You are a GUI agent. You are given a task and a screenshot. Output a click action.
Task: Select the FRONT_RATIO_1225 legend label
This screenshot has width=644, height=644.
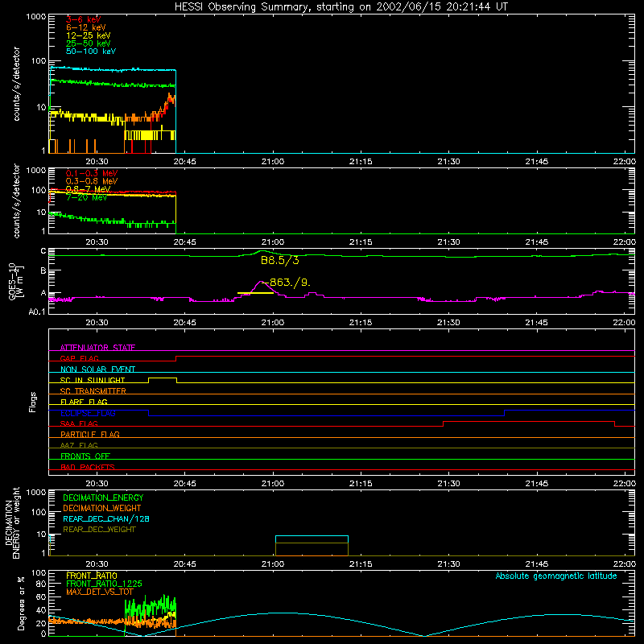[104, 584]
